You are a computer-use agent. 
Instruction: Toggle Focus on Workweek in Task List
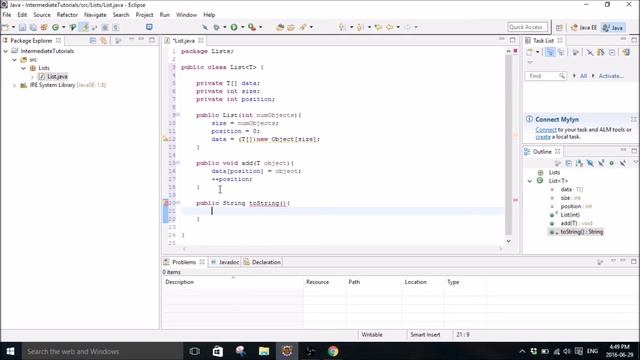click(x=575, y=52)
